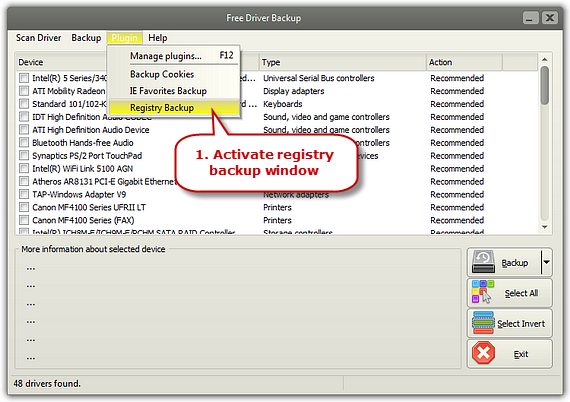The width and height of the screenshot is (570, 402).
Task: Tick the Atheros AR8131 Ethernet checkbox
Action: (x=24, y=181)
